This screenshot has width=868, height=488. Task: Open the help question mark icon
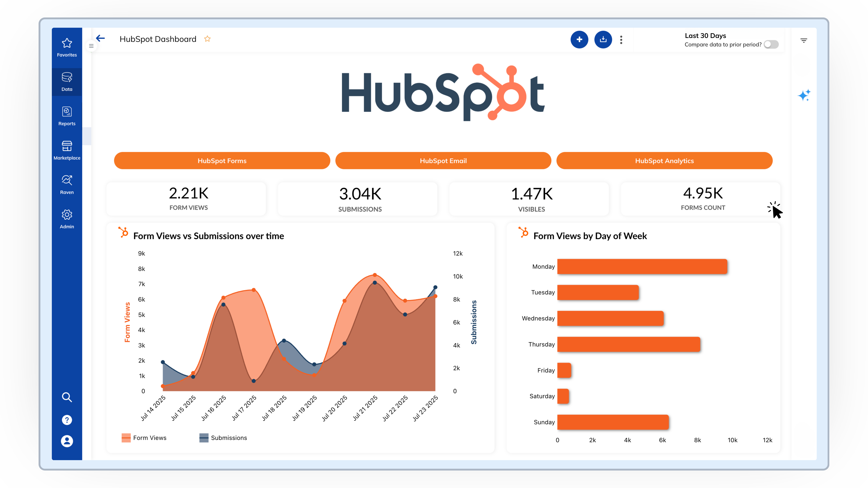(67, 420)
